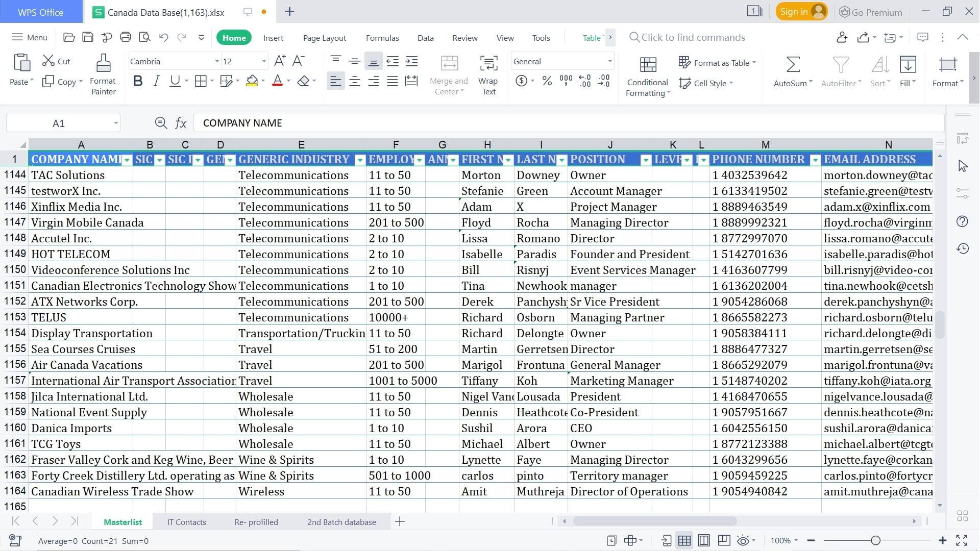Enable AutoFilter on the data
Screen dimensions: 980x551
(838, 71)
